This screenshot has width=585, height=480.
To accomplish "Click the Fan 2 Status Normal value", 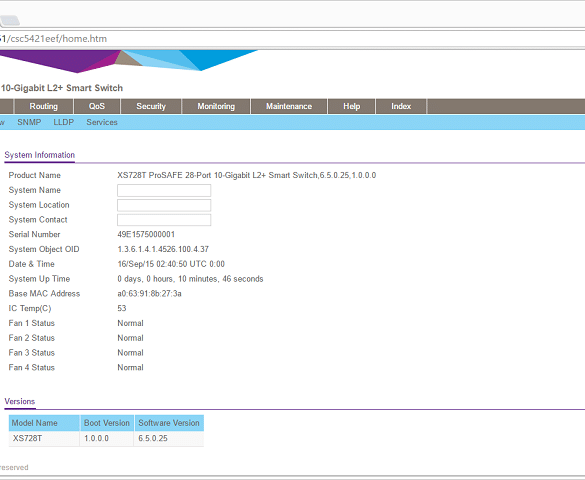I will 130,338.
